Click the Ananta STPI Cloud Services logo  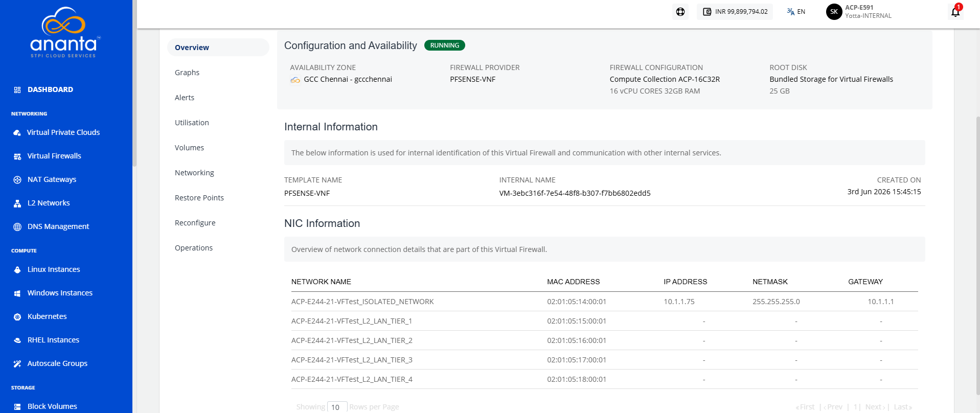[x=65, y=32]
